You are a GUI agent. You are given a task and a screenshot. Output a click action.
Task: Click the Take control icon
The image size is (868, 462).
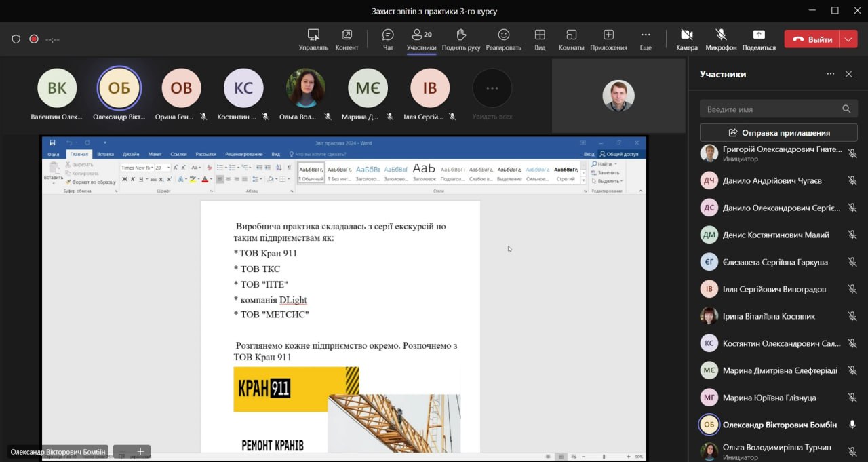point(313,39)
